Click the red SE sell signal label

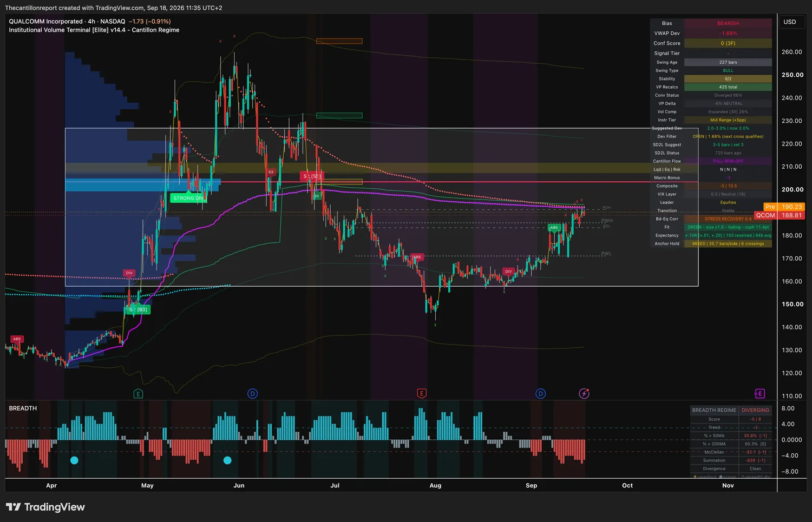pos(311,176)
